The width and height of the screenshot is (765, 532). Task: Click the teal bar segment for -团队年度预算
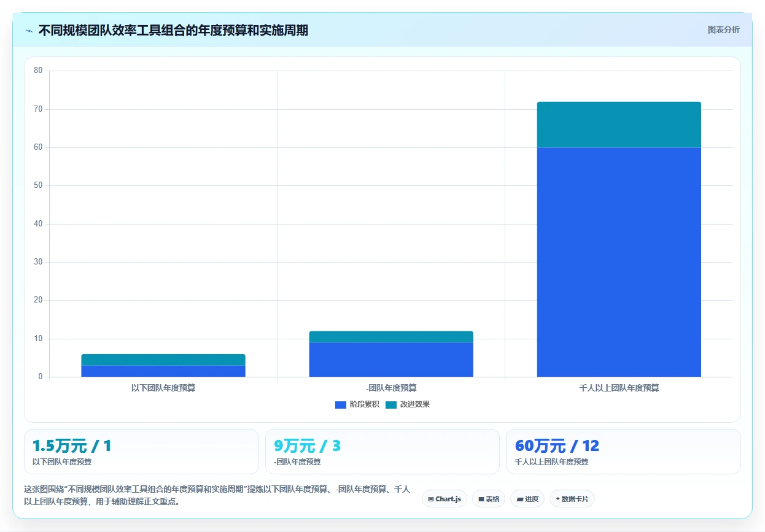(x=391, y=337)
